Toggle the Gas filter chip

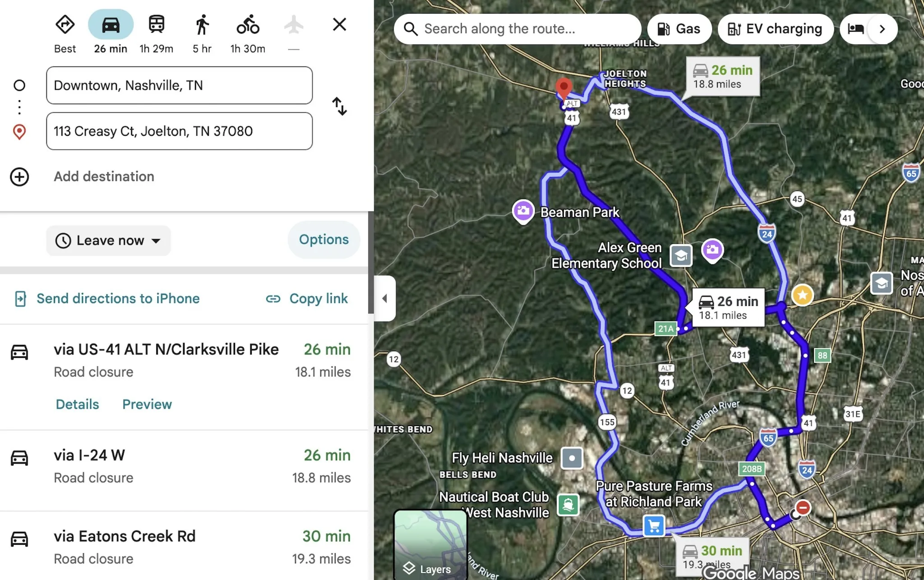coord(679,29)
